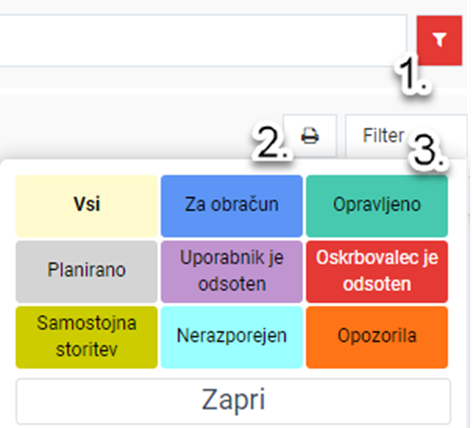Open the Filter button next to printer
The image size is (473, 428).
click(406, 136)
